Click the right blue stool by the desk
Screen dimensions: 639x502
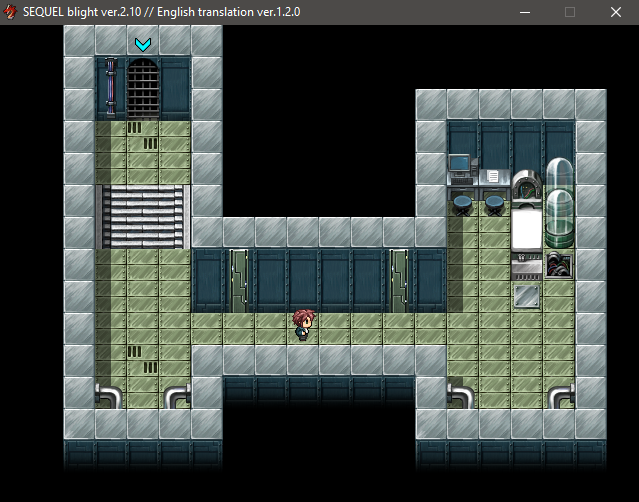[x=494, y=205]
